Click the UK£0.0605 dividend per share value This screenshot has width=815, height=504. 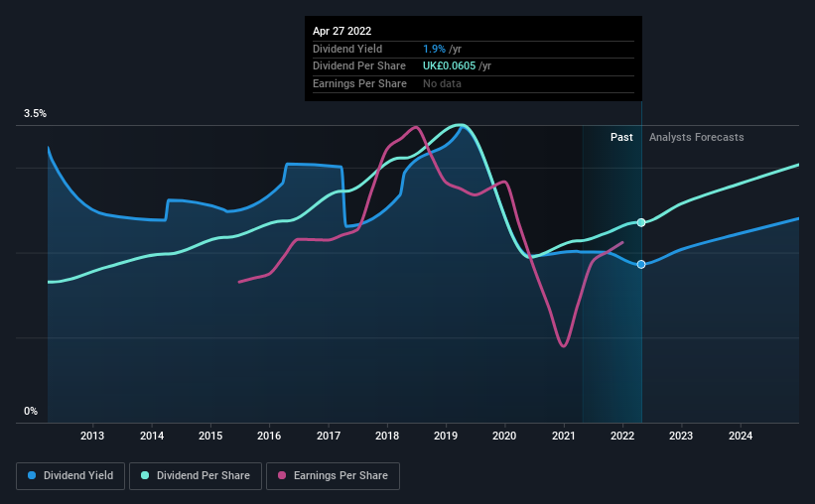(449, 66)
